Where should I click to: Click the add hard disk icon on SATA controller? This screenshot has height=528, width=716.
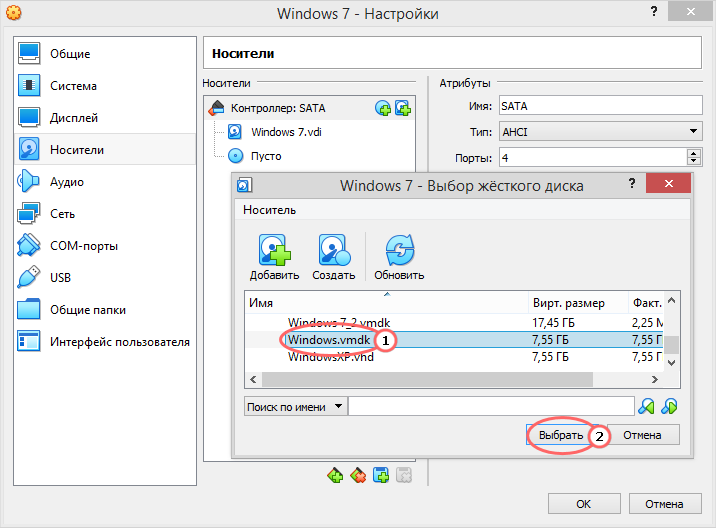403,108
